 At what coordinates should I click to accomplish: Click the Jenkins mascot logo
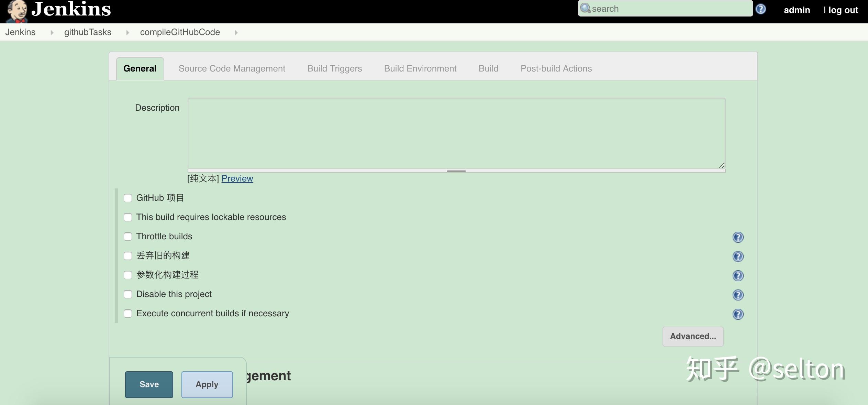(16, 11)
